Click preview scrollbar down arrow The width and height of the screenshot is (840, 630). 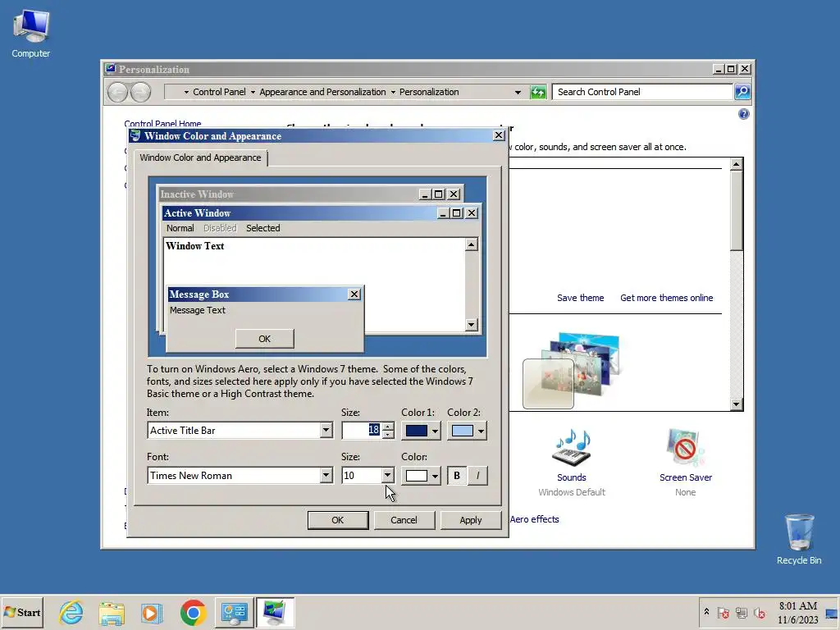[x=472, y=324]
